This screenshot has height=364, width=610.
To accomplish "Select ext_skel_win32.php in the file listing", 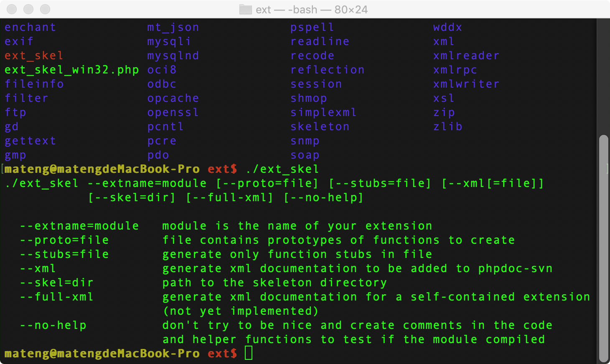I will (71, 70).
